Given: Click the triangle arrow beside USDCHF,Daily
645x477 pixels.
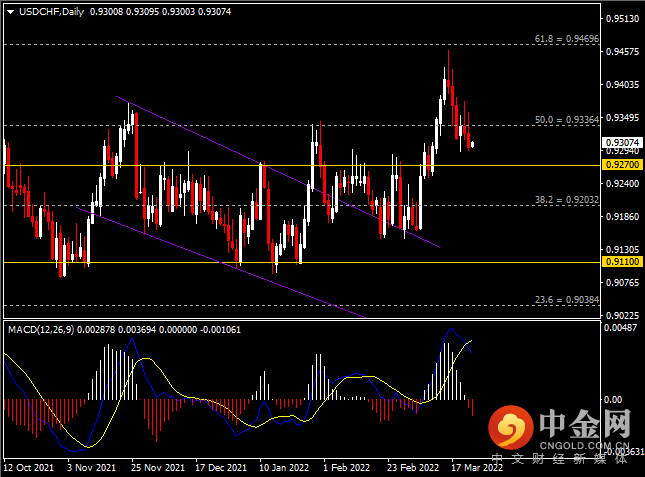Looking at the screenshot, I should (11, 12).
